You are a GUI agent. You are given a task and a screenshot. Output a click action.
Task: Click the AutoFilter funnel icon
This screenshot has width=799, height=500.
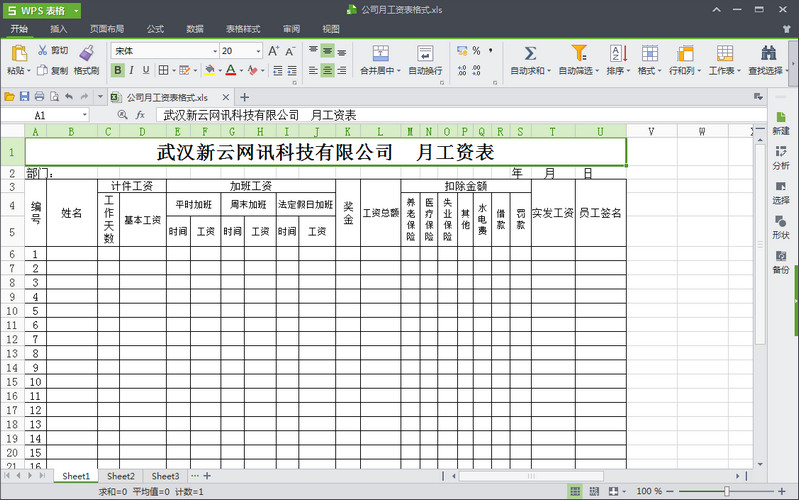point(578,53)
